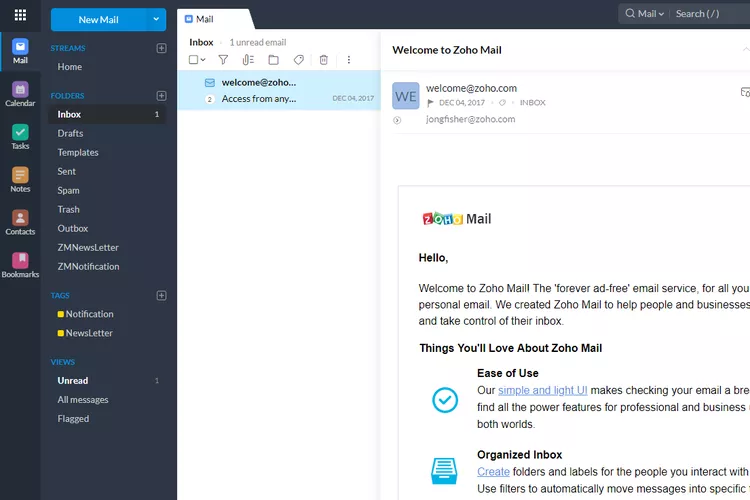Open the Notes app icon
The image size is (750, 500).
pyautogui.click(x=20, y=180)
